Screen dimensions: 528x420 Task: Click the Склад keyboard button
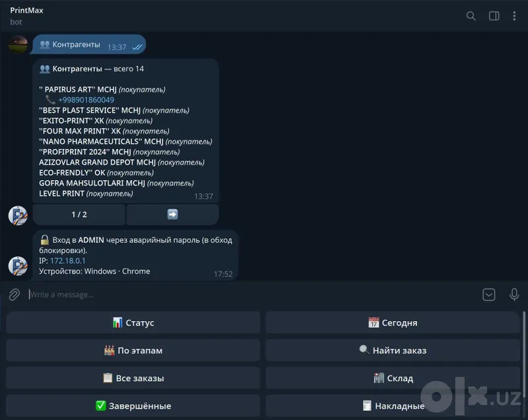point(393,378)
